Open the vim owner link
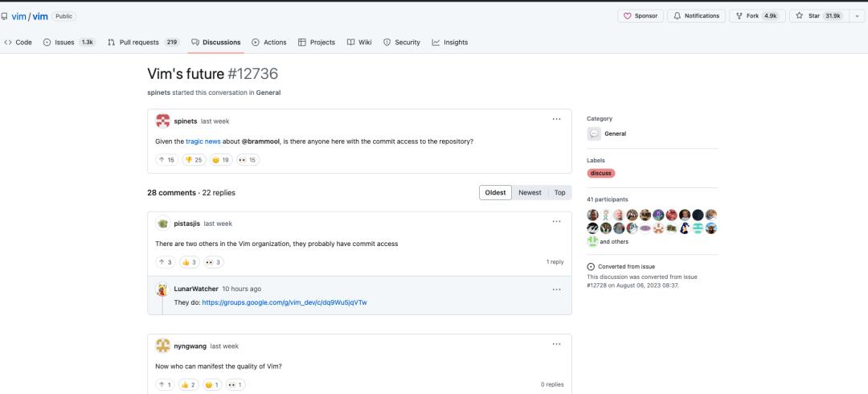Image resolution: width=868 pixels, height=394 pixels. point(18,16)
